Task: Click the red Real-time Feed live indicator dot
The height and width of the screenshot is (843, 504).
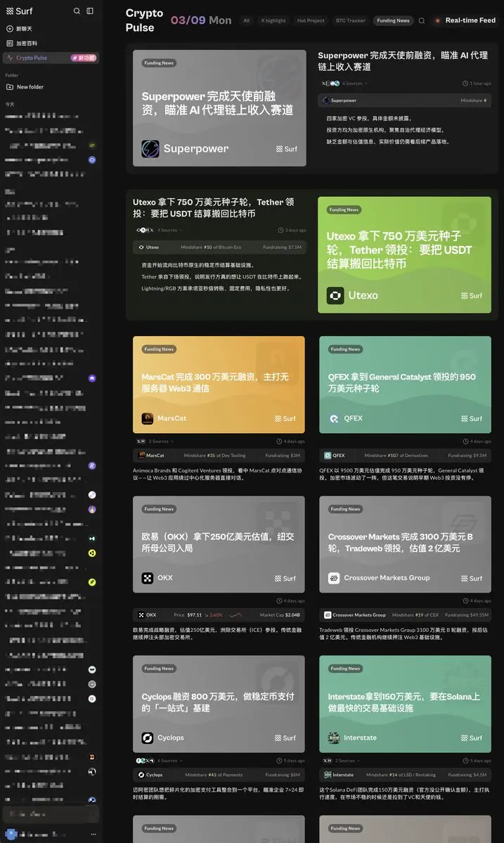Action: pos(437,20)
